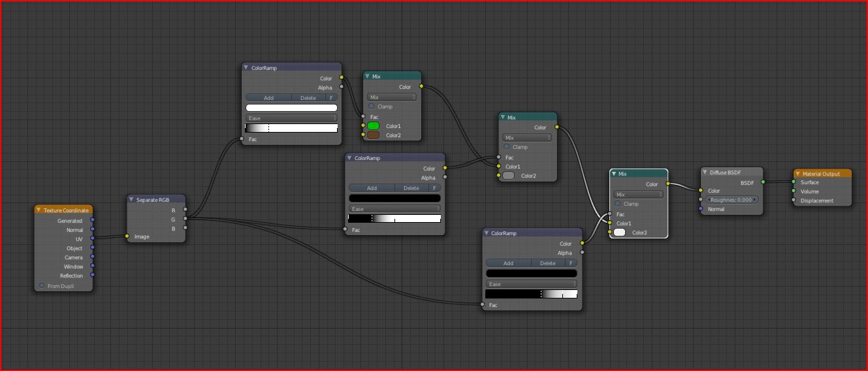Click Delete on the bottom ColorRamp
This screenshot has width=868, height=371.
548,263
